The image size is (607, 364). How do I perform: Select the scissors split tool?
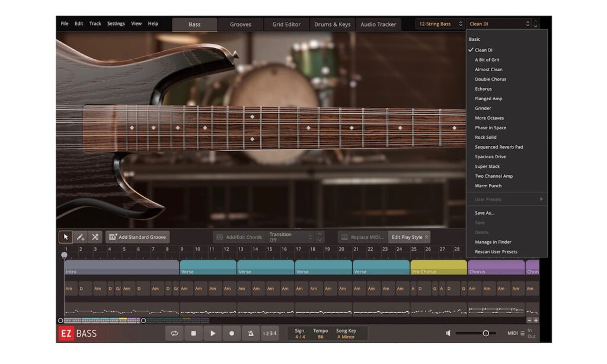[95, 237]
